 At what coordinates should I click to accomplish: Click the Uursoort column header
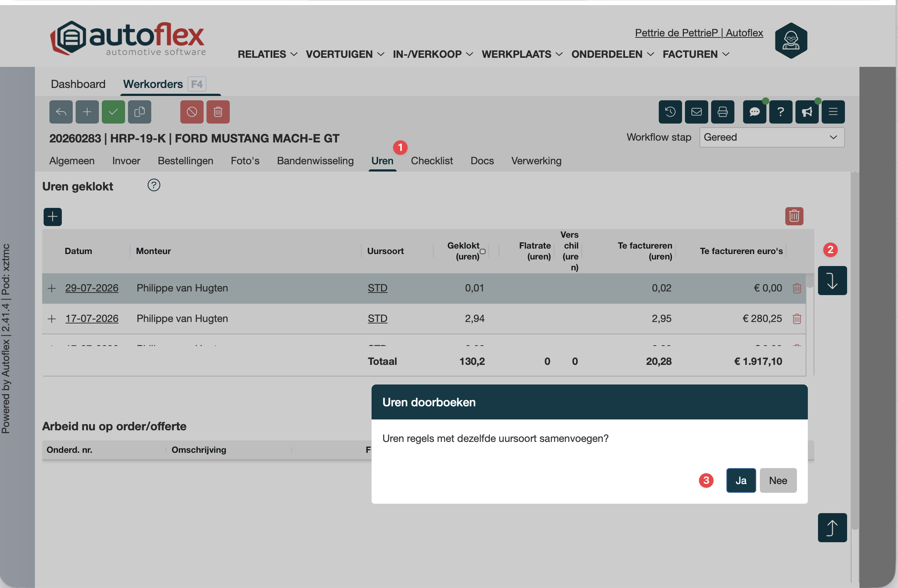click(385, 251)
